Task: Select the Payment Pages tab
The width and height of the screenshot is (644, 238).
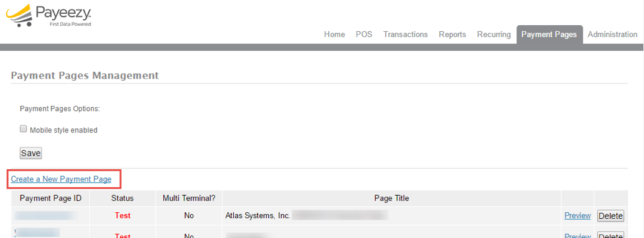Action: (x=549, y=34)
